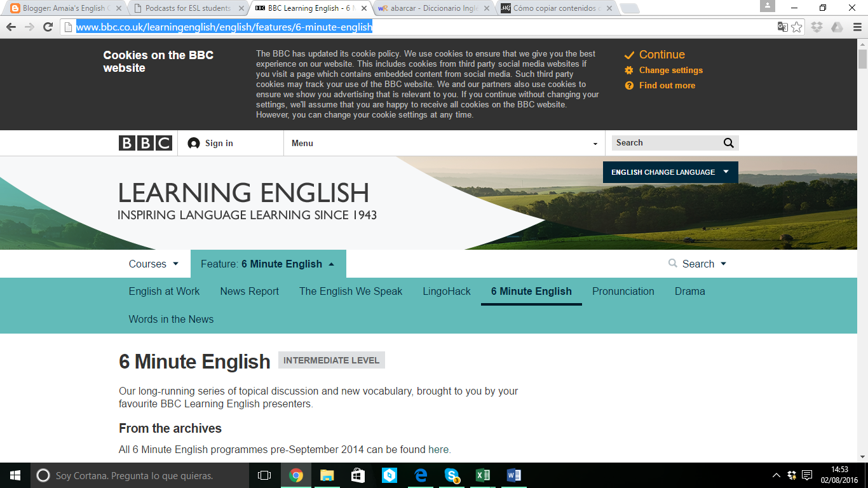Click the scrollbar down arrow

[862, 456]
